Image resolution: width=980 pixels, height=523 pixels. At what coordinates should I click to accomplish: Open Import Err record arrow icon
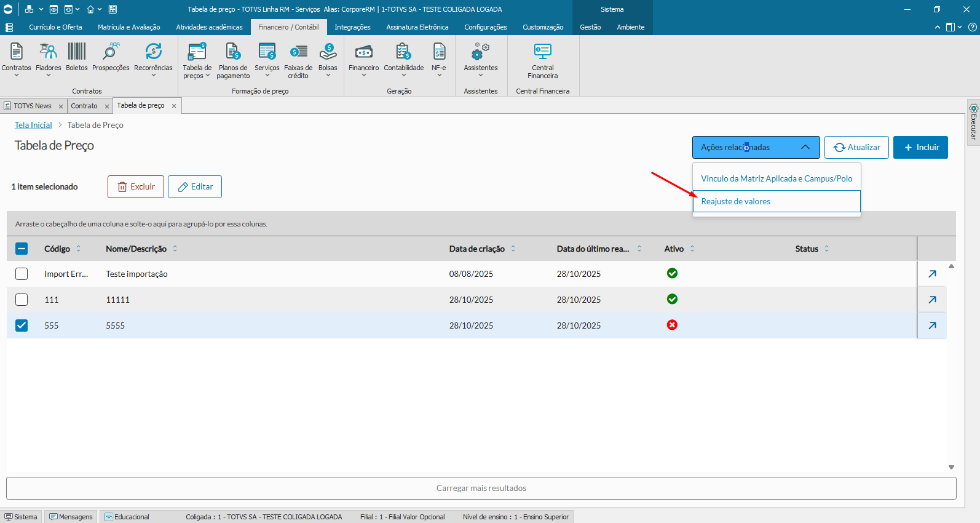pyautogui.click(x=932, y=274)
